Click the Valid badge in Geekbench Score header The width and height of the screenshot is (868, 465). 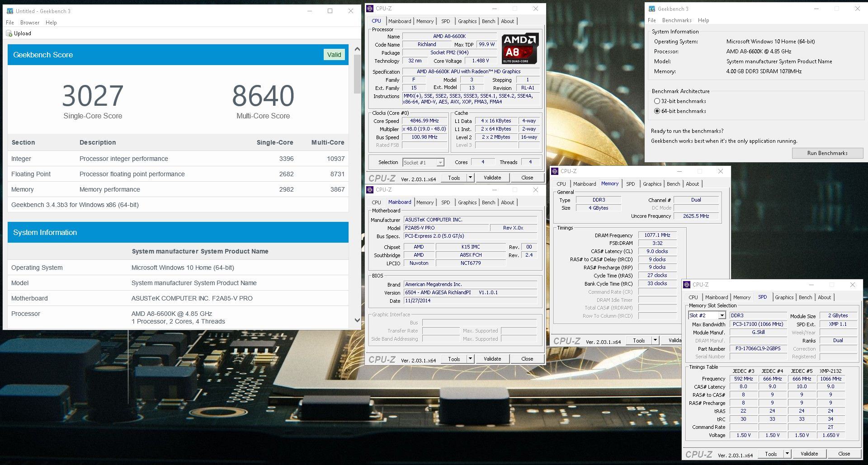click(334, 55)
